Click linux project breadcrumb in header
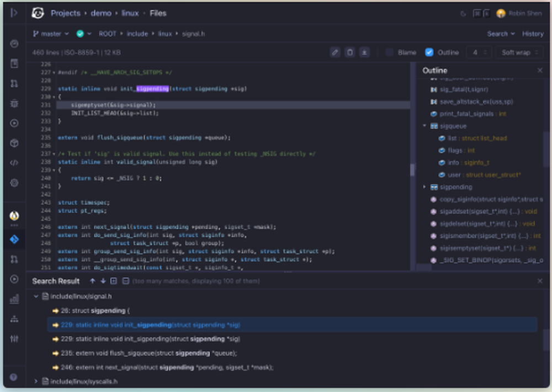 [x=130, y=13]
